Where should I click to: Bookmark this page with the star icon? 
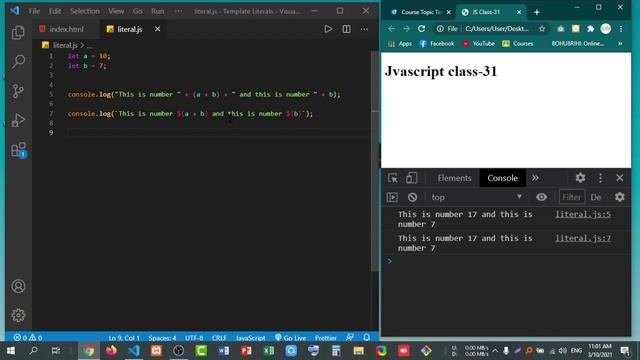tap(542, 29)
